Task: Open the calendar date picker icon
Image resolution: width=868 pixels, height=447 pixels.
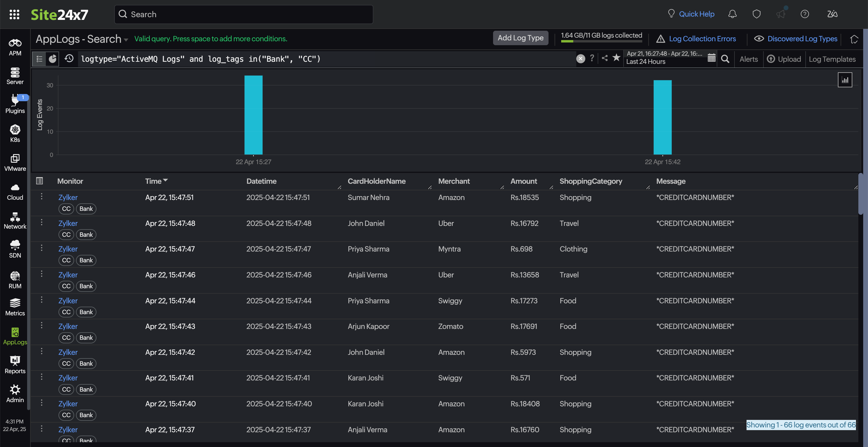Action: click(x=711, y=58)
